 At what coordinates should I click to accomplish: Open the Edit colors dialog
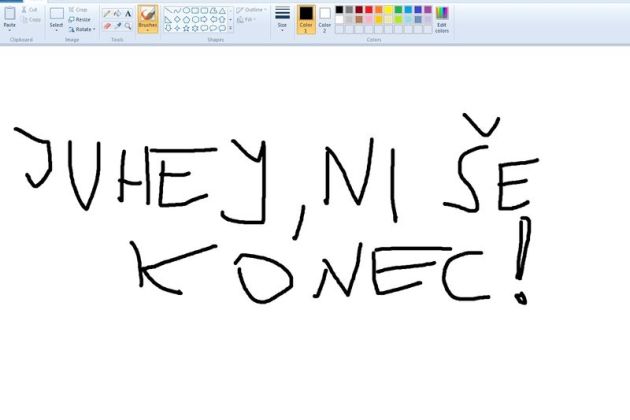(x=442, y=19)
